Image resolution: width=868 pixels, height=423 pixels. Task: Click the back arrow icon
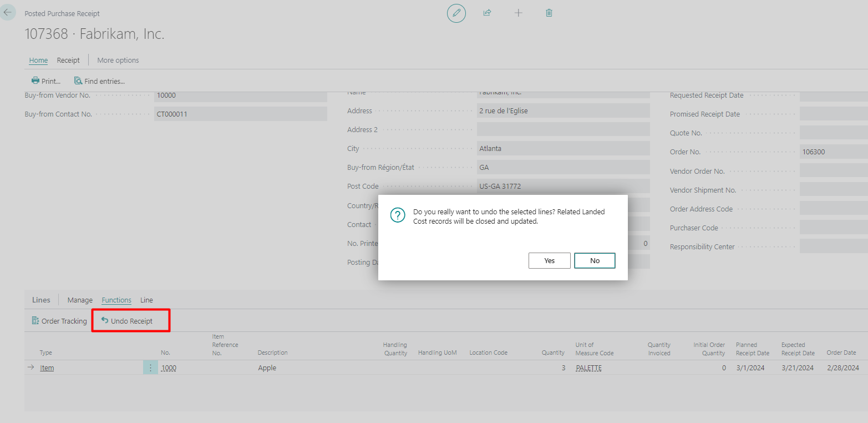tap(8, 12)
